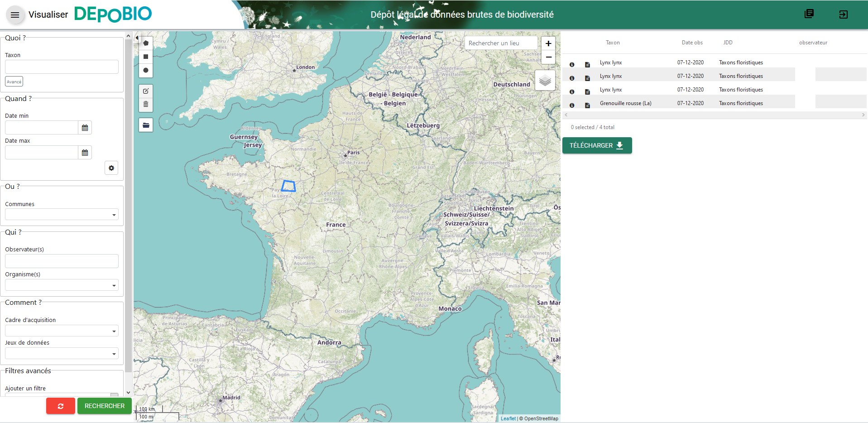Image resolution: width=868 pixels, height=423 pixels.
Task: Open the Communes dropdown
Action: coord(62,215)
